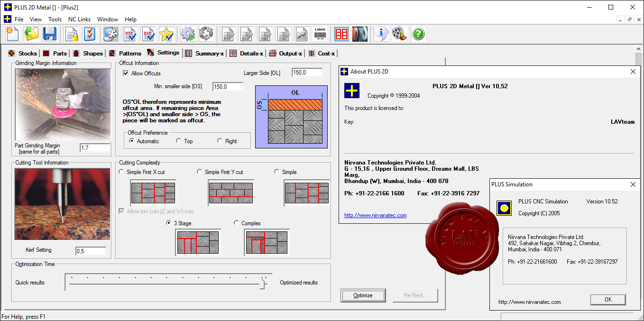Viewport: 644px width, 321px height.
Task: Click OK in PLUS Simulation dialog
Action: tap(608, 300)
